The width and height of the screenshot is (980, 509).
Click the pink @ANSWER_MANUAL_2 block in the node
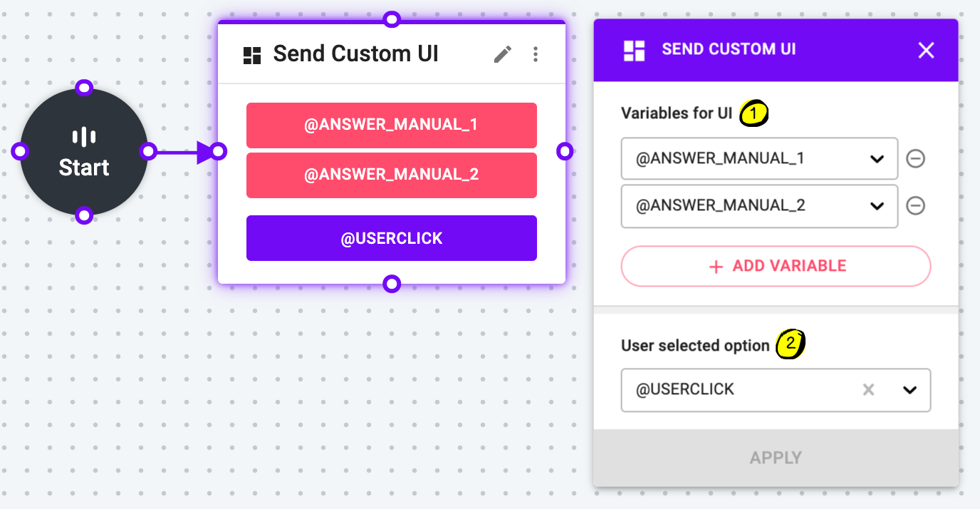pos(392,175)
